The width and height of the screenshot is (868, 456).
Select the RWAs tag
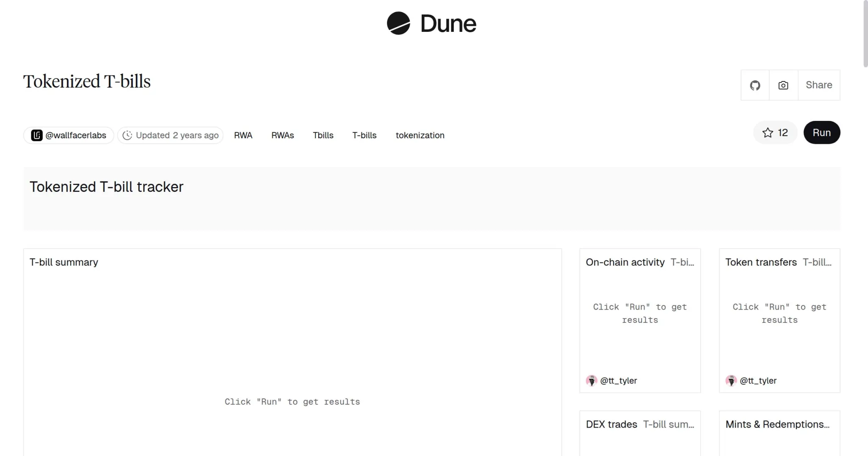tap(282, 135)
